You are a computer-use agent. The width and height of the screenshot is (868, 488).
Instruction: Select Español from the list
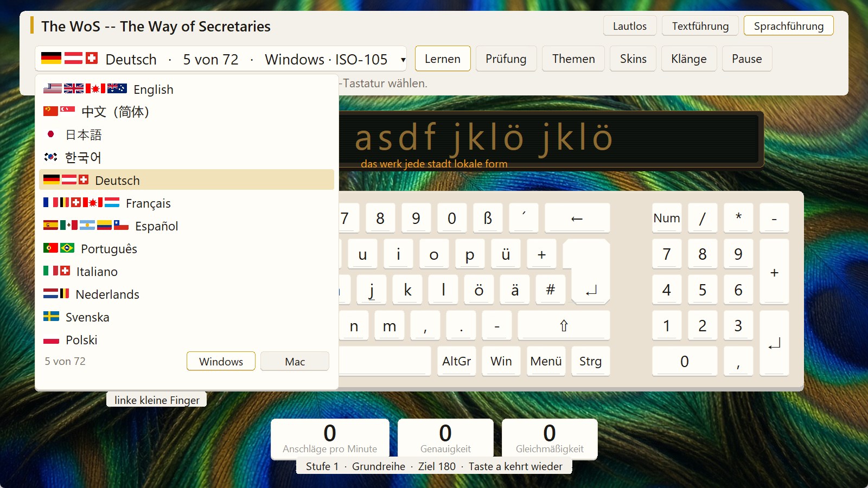point(186,226)
